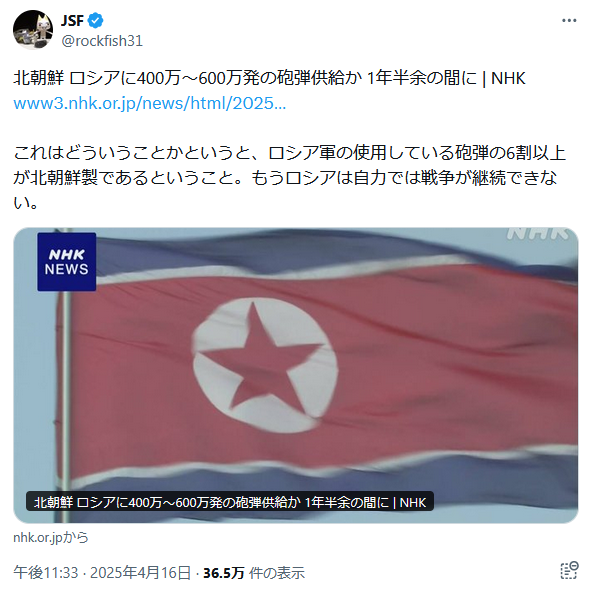The height and width of the screenshot is (589, 591).
Task: Click the nhk.or.jpから source label
Action: [51, 537]
